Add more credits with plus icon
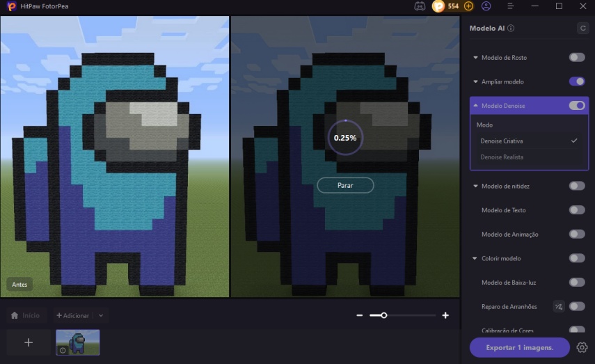 pos(468,6)
